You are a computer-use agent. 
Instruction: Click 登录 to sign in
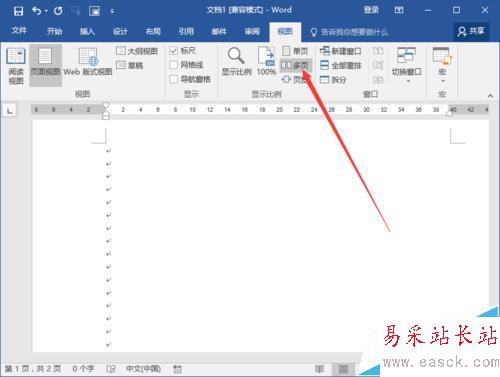(371, 10)
